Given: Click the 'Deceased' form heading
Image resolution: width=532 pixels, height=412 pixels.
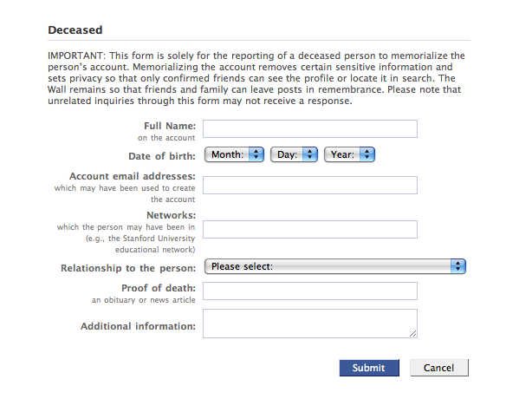Looking at the screenshot, I should coord(75,30).
